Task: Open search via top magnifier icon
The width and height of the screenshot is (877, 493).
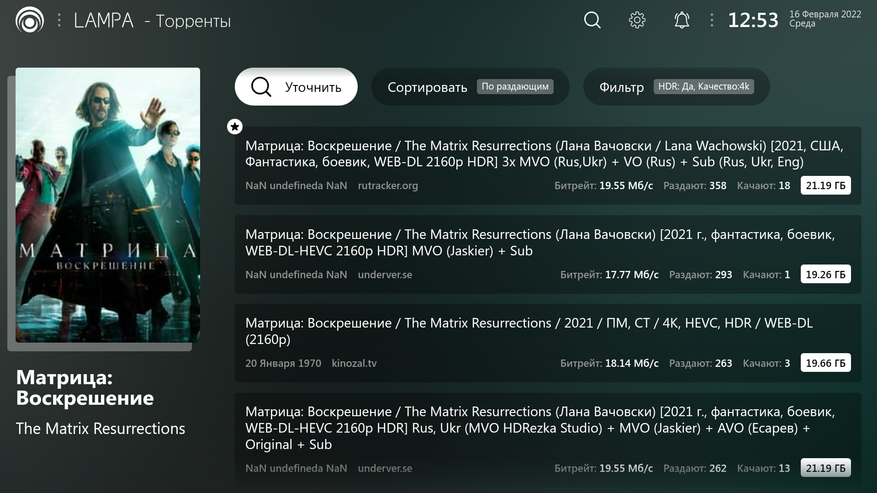Action: coord(592,20)
